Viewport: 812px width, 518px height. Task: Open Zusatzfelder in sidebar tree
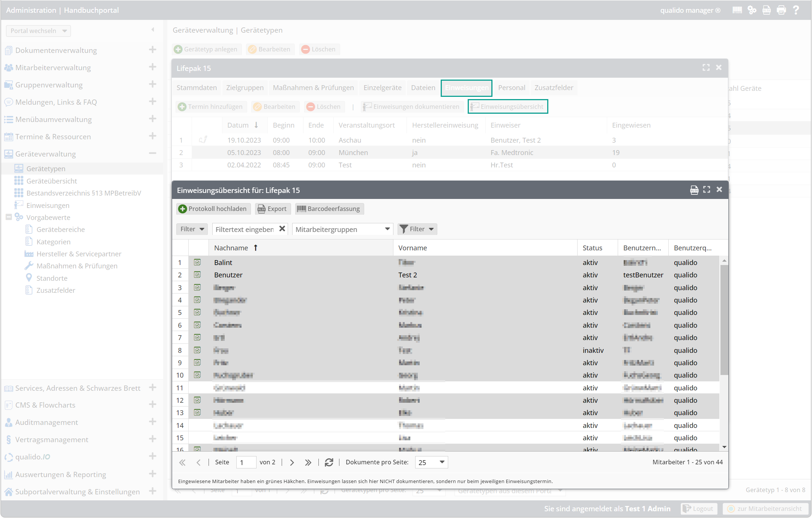click(56, 290)
